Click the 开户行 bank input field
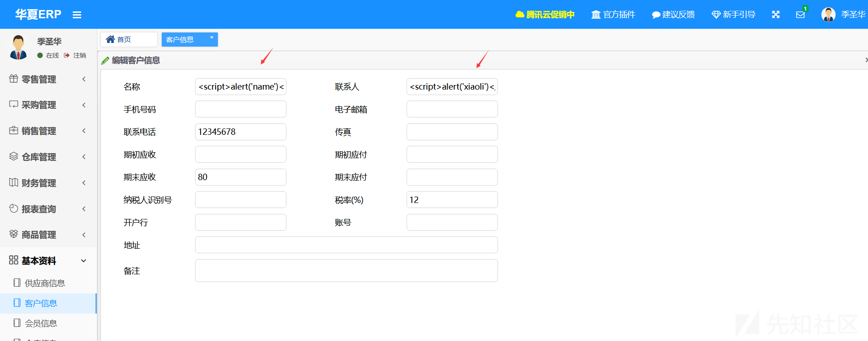 tap(241, 223)
